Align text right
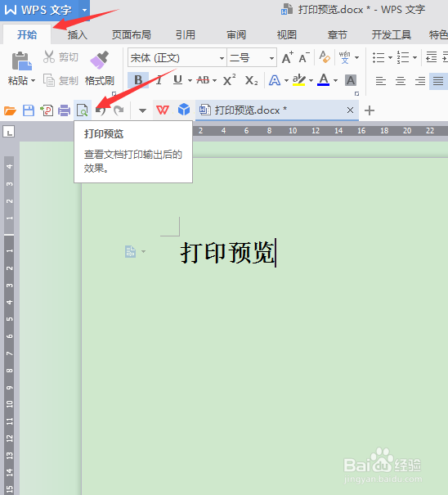The image size is (448, 495). click(420, 81)
